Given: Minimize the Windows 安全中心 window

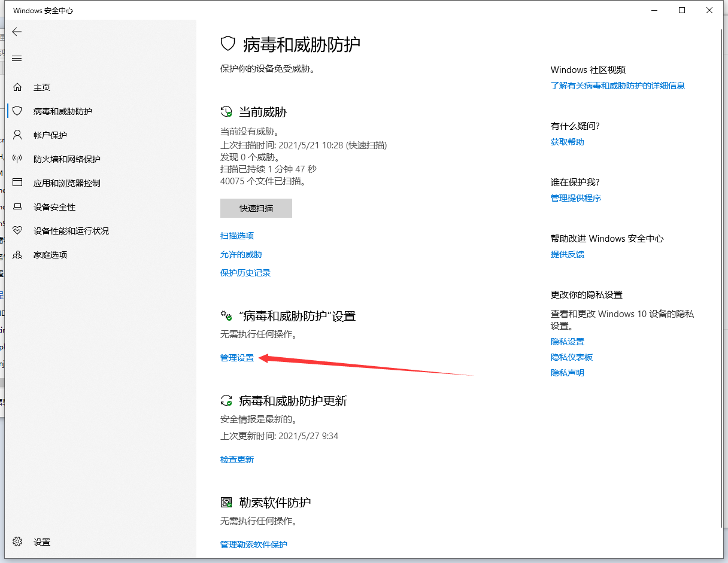Looking at the screenshot, I should [x=655, y=10].
